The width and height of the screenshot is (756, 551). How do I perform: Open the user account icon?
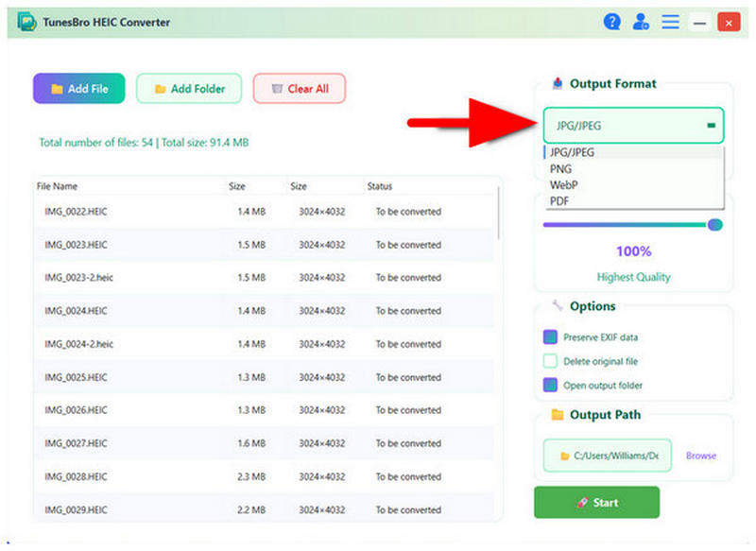coord(641,22)
